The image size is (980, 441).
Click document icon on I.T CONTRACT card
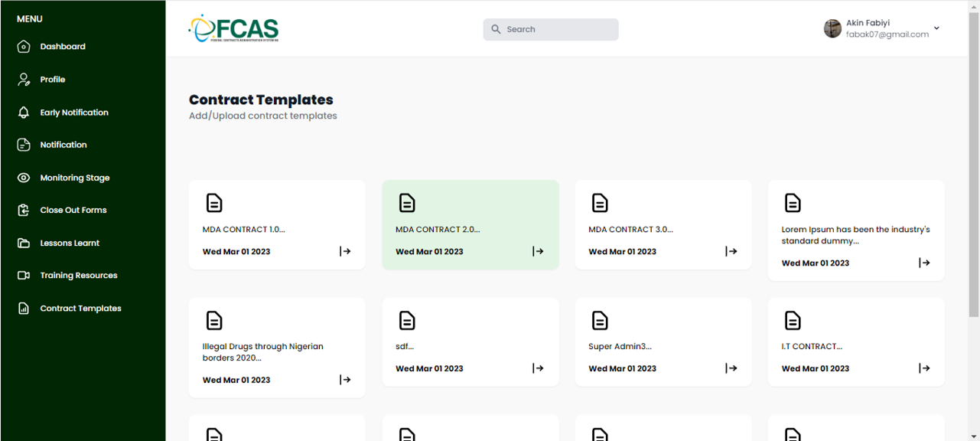tap(793, 320)
